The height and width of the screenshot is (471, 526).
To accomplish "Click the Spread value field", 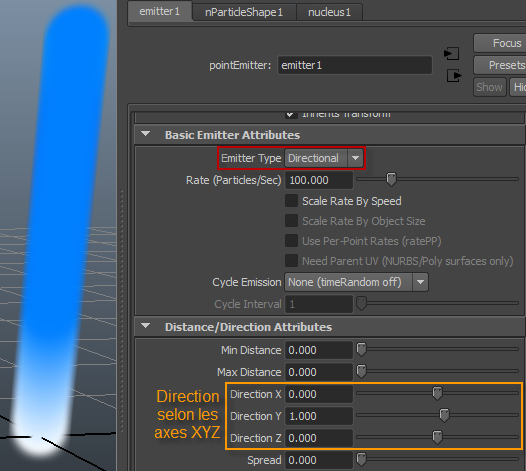I will click(x=319, y=460).
